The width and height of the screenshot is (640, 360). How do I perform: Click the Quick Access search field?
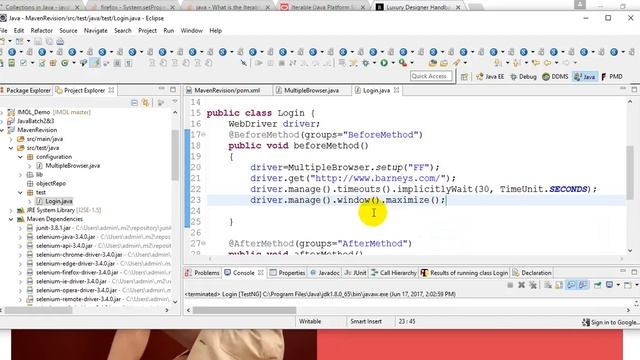tap(431, 76)
